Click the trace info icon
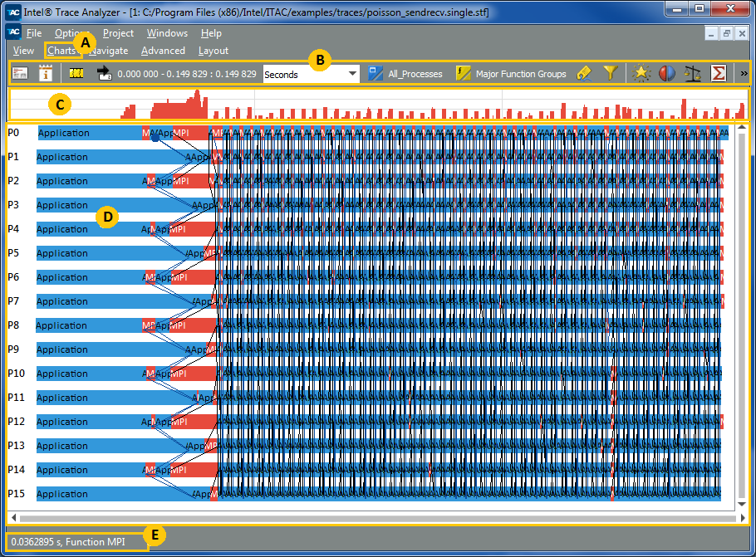 click(46, 74)
